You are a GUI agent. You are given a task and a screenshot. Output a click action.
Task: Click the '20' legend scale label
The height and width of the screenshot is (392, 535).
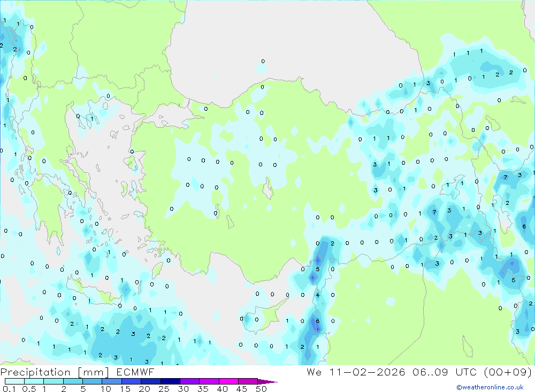point(144,389)
